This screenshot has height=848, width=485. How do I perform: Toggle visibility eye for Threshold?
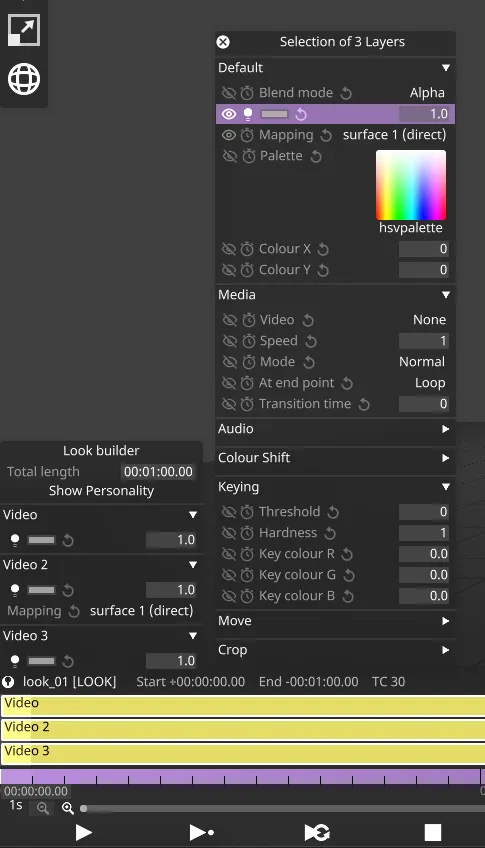[x=229, y=512]
